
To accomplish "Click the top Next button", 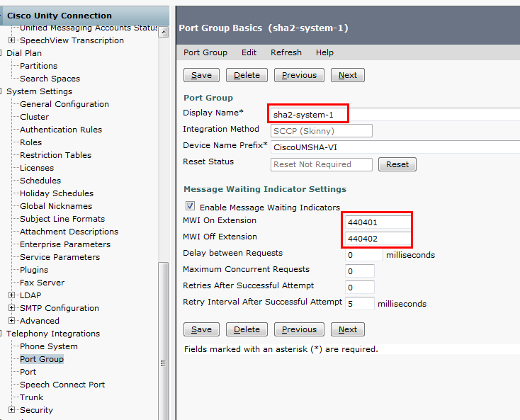I will pos(348,75).
